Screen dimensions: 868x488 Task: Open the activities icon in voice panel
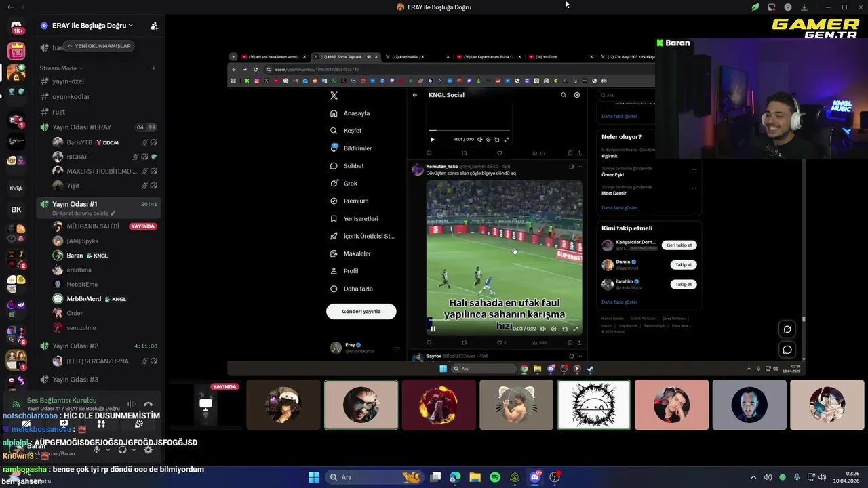[101, 424]
